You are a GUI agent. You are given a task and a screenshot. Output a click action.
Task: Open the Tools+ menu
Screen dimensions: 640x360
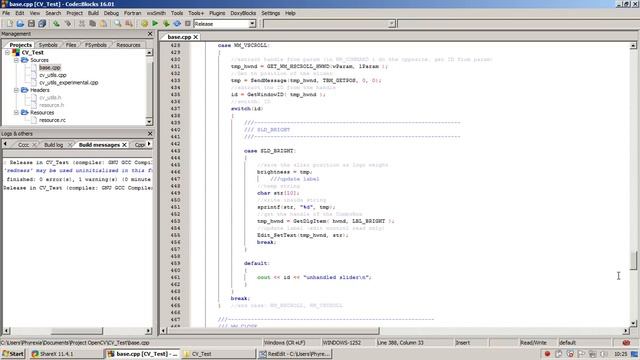[x=196, y=13]
